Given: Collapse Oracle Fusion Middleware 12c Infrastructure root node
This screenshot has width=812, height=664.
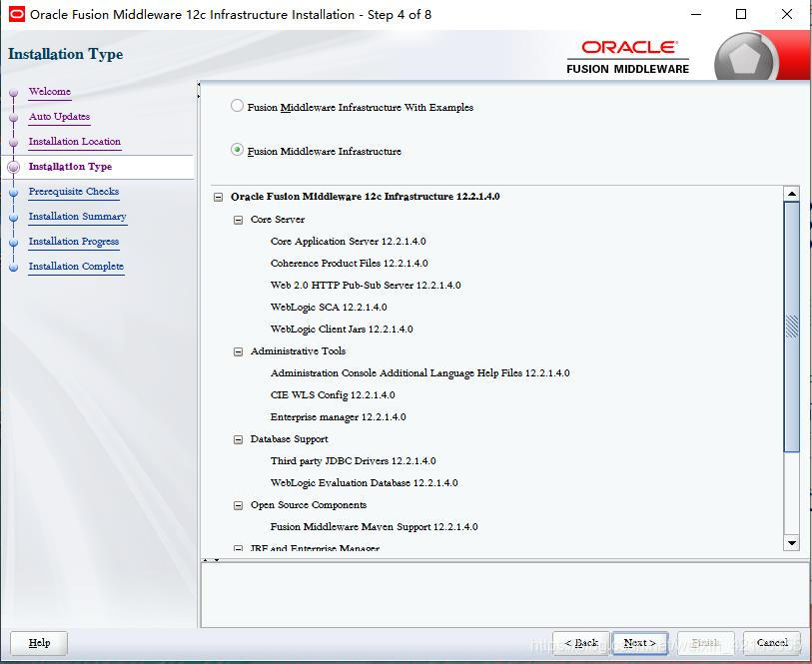Looking at the screenshot, I should [219, 197].
